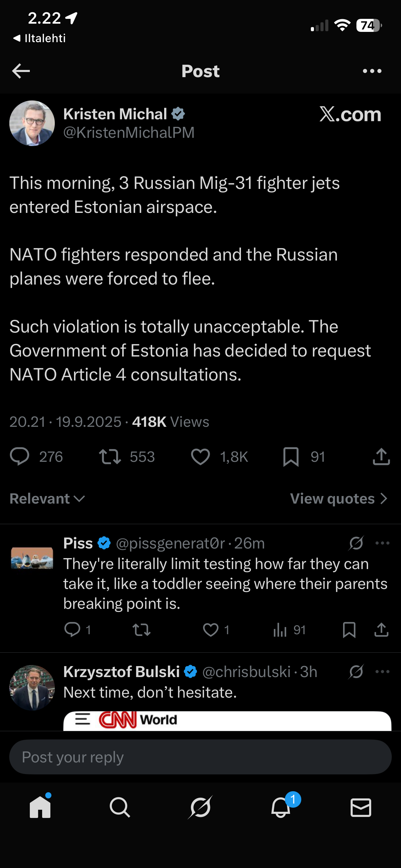Type in Post your reply field
The image size is (401, 868).
coord(200,757)
